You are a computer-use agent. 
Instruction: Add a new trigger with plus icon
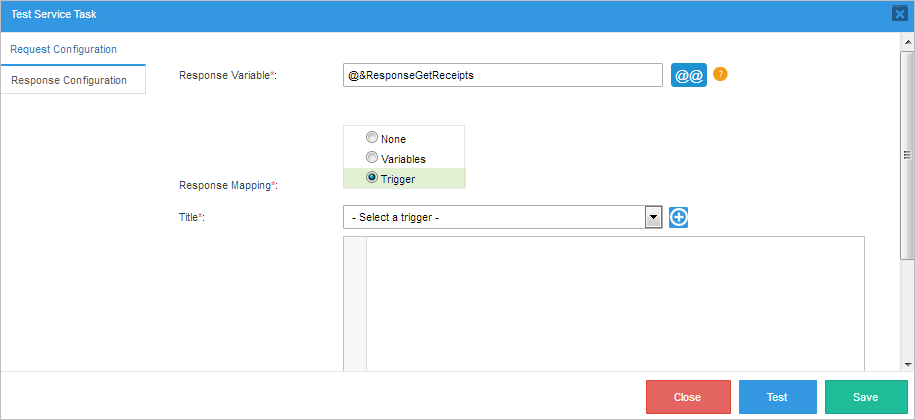coord(679,217)
